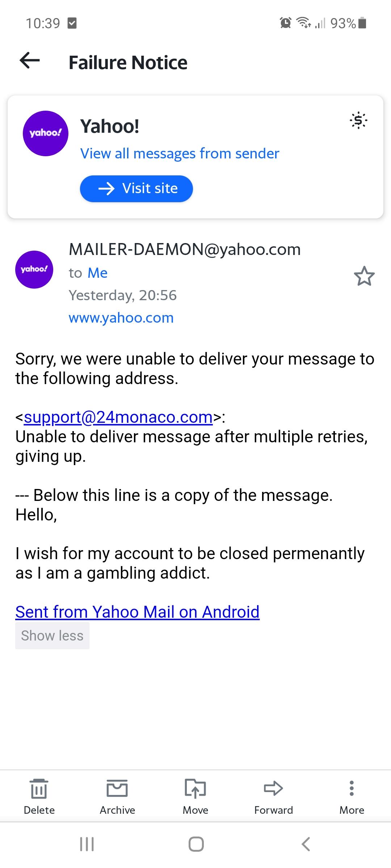Tap the deals sun icon on the sender card
The height and width of the screenshot is (868, 391).
pyautogui.click(x=358, y=120)
